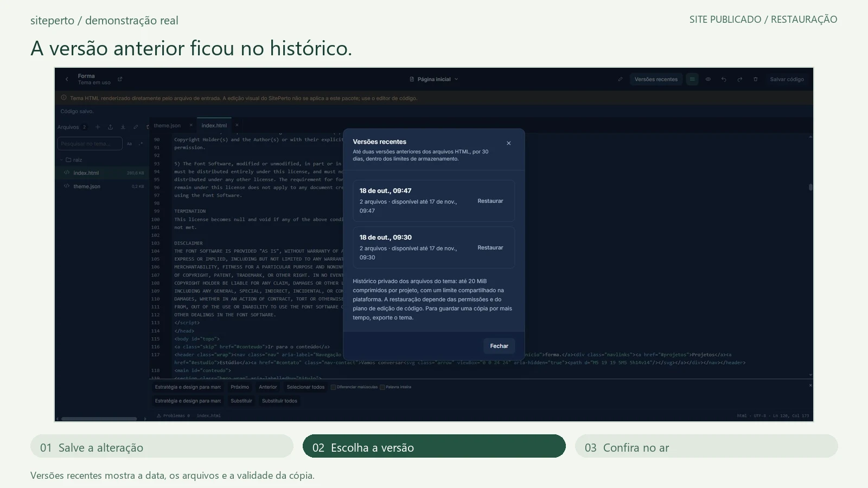
Task: Restore the 18 de out., 09:47 version
Action: click(x=490, y=201)
